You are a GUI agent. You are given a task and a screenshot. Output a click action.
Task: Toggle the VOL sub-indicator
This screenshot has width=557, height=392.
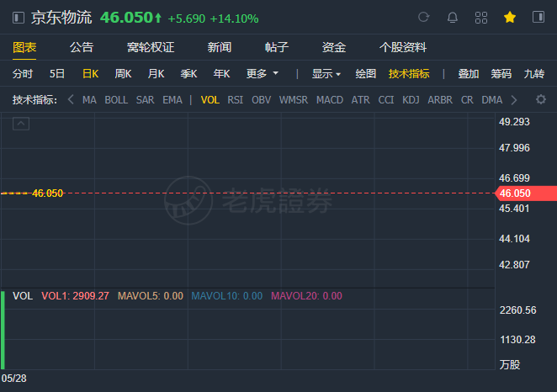click(x=210, y=100)
